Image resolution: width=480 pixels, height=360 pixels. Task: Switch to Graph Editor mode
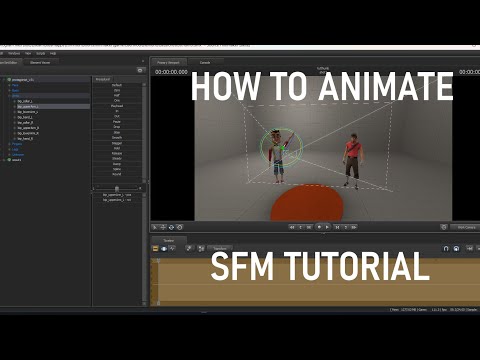coord(172,249)
